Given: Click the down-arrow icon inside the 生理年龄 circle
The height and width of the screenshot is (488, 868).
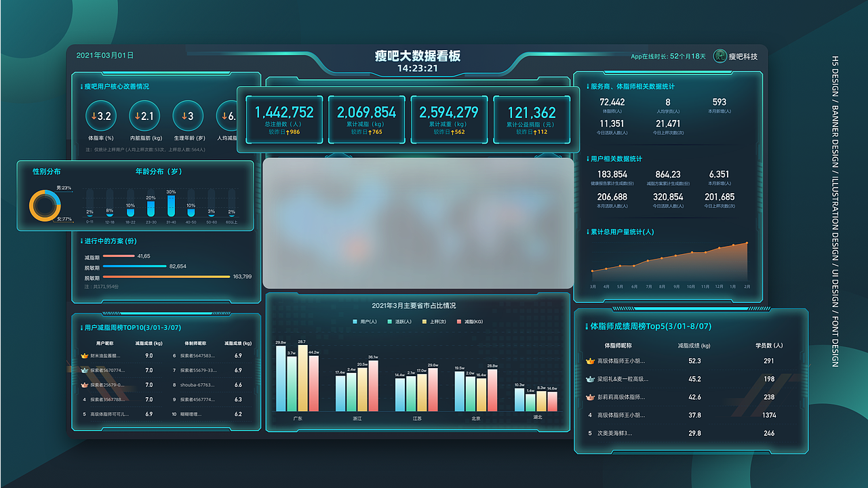Looking at the screenshot, I should coord(183,115).
